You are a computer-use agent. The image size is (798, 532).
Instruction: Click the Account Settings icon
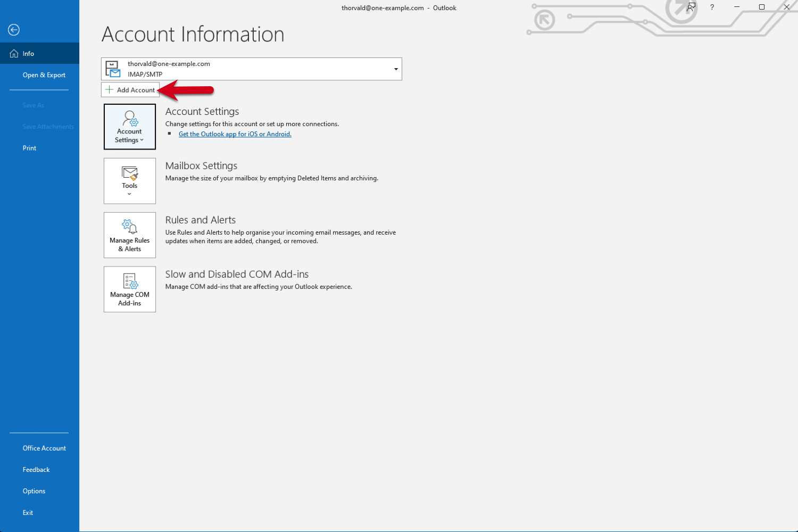pyautogui.click(x=129, y=118)
